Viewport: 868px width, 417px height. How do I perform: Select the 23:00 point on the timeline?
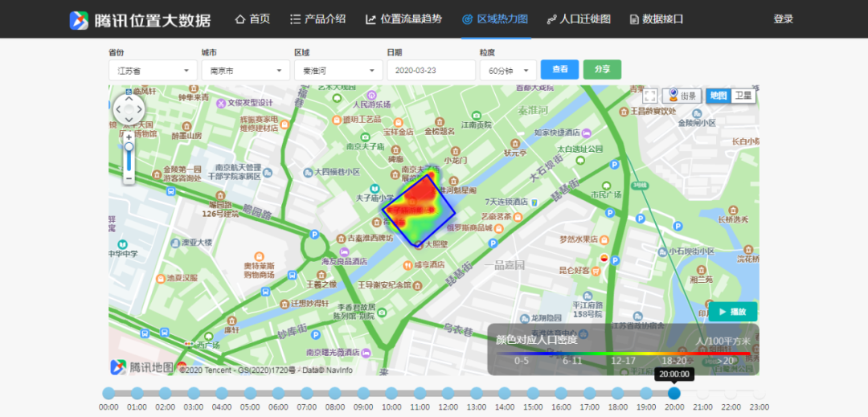pyautogui.click(x=759, y=393)
